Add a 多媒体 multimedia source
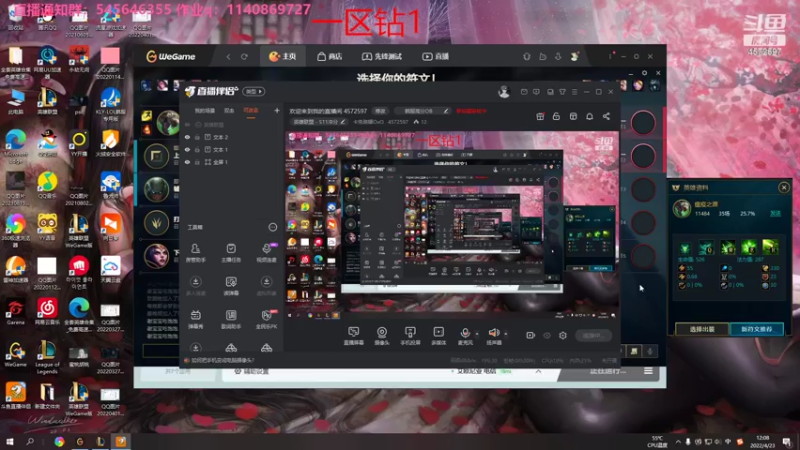The height and width of the screenshot is (450, 800). point(438,336)
